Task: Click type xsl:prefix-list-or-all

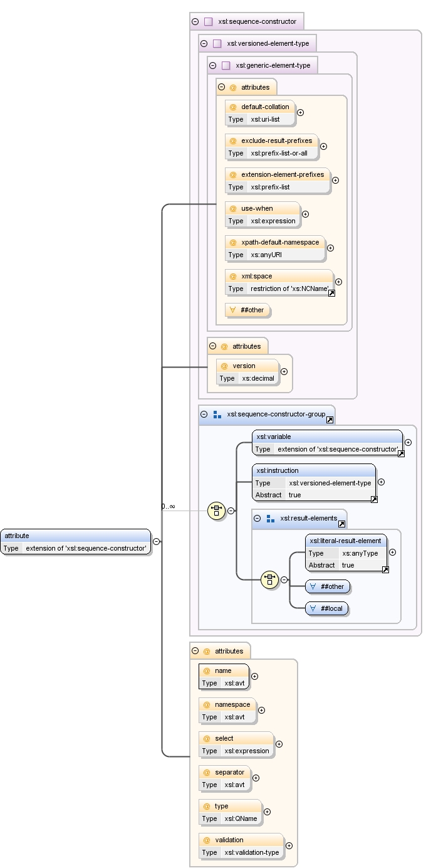Action: [x=279, y=153]
